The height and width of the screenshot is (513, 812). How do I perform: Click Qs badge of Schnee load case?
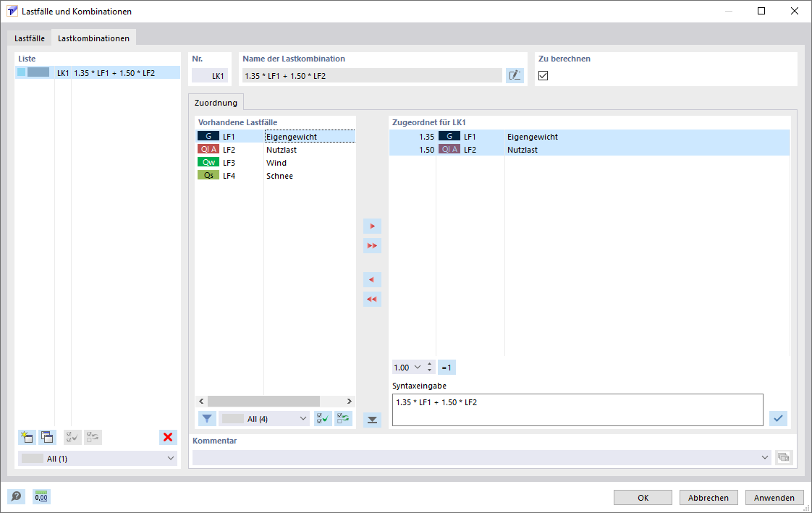[x=208, y=176]
